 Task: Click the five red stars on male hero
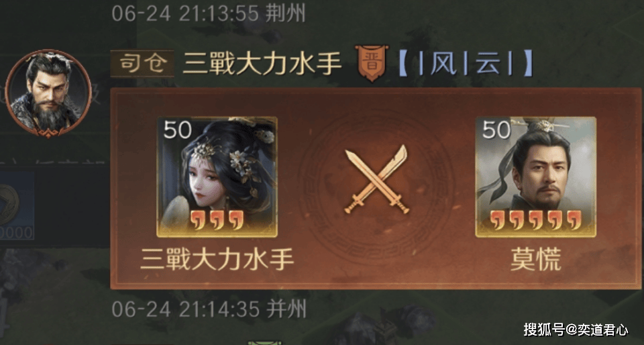tap(536, 220)
